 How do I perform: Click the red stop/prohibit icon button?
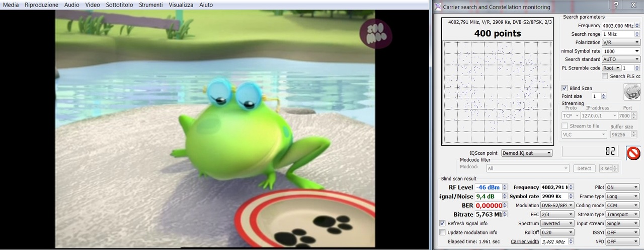pyautogui.click(x=633, y=153)
